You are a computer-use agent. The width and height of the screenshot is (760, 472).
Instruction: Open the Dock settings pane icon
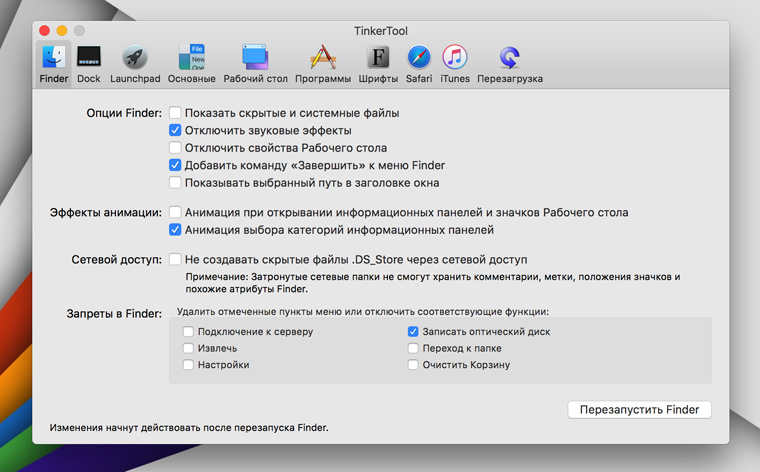point(89,58)
